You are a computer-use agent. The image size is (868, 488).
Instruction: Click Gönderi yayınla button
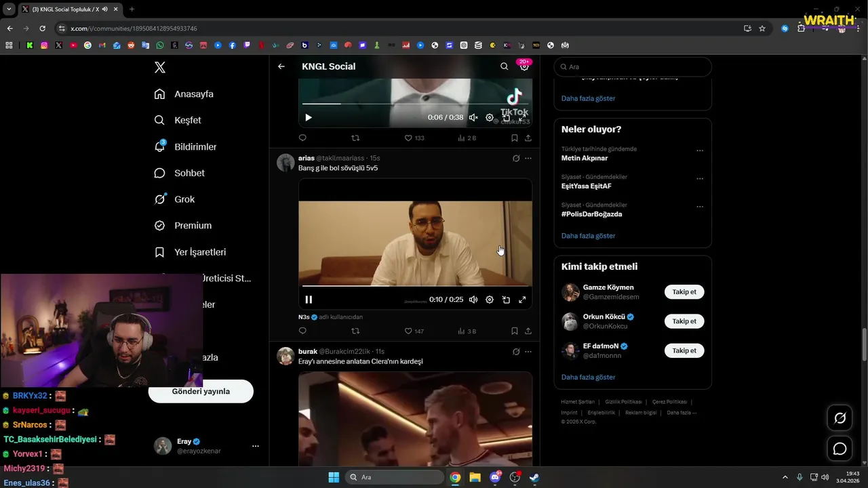tap(201, 391)
